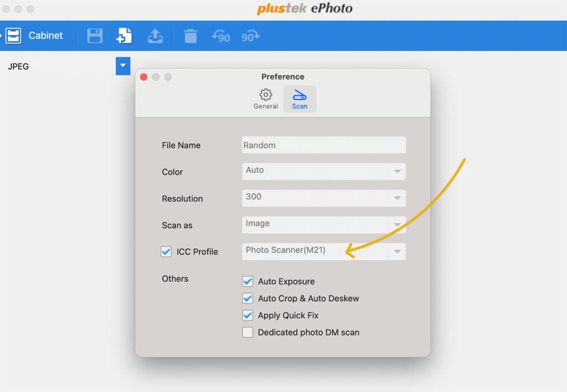Image resolution: width=567 pixels, height=392 pixels.
Task: Expand the JPEG format dropdown
Action: tap(122, 66)
